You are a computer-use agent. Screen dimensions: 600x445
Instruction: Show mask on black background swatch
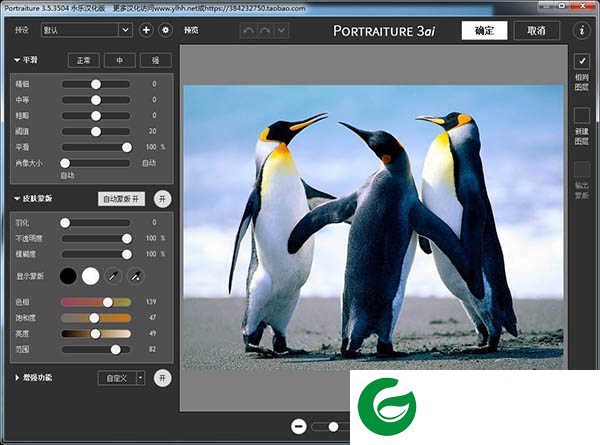point(68,276)
